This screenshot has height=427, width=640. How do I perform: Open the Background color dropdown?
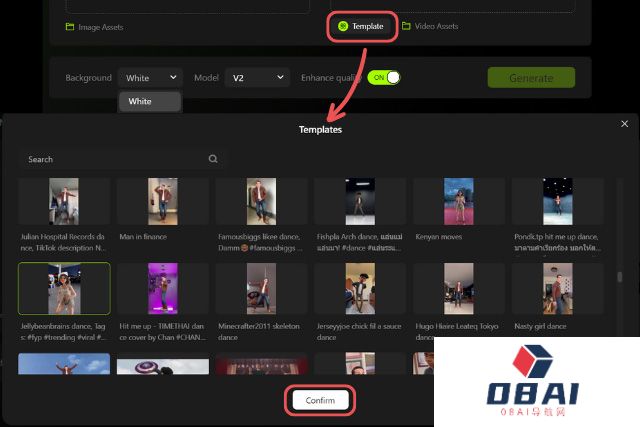(x=150, y=77)
